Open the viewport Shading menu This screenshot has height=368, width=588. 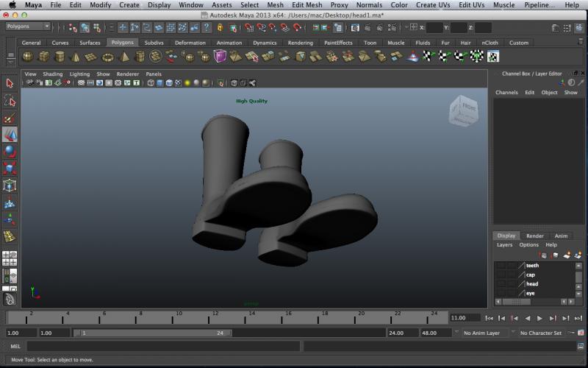click(x=52, y=74)
